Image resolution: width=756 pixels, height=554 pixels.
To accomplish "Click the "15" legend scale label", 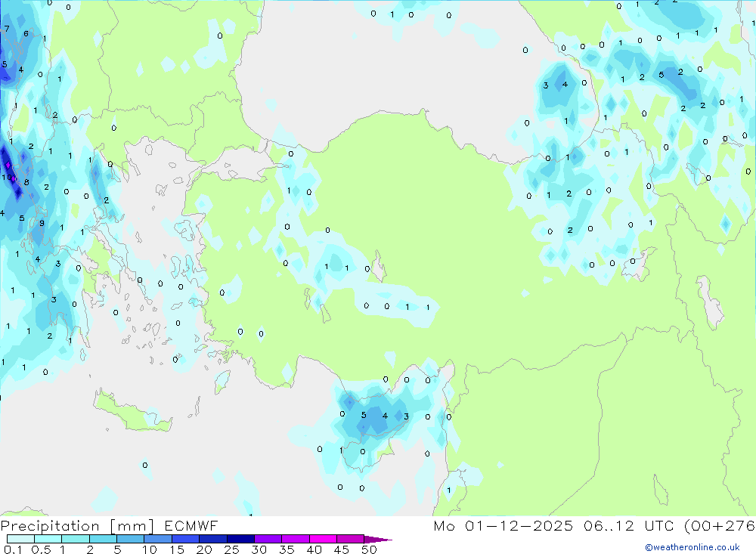I will tap(177, 549).
